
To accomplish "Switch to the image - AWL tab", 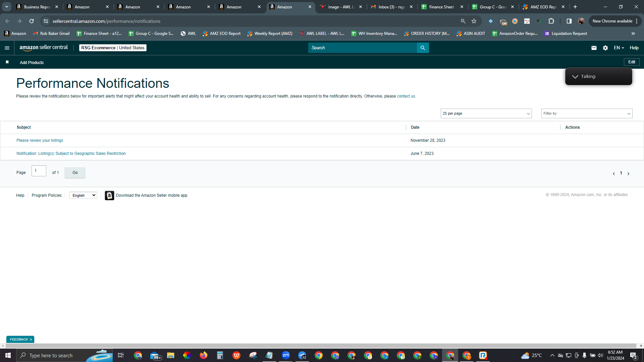I will pyautogui.click(x=341, y=7).
